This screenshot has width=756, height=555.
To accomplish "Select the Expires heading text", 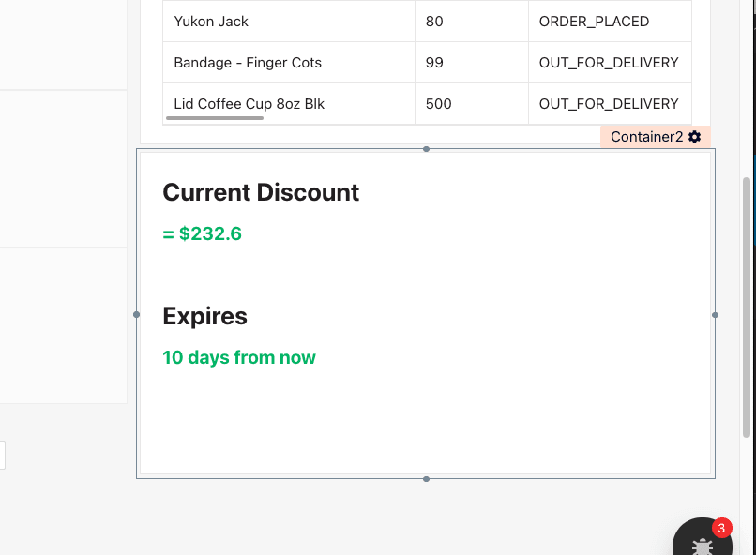I will [204, 316].
